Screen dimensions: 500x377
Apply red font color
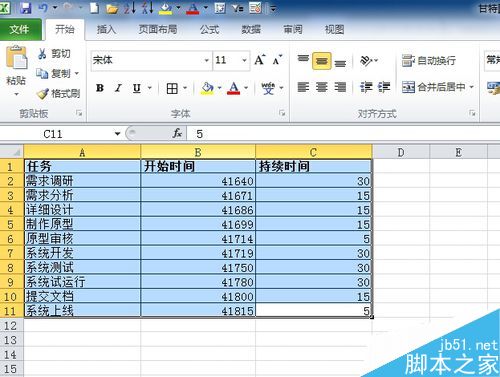234,88
